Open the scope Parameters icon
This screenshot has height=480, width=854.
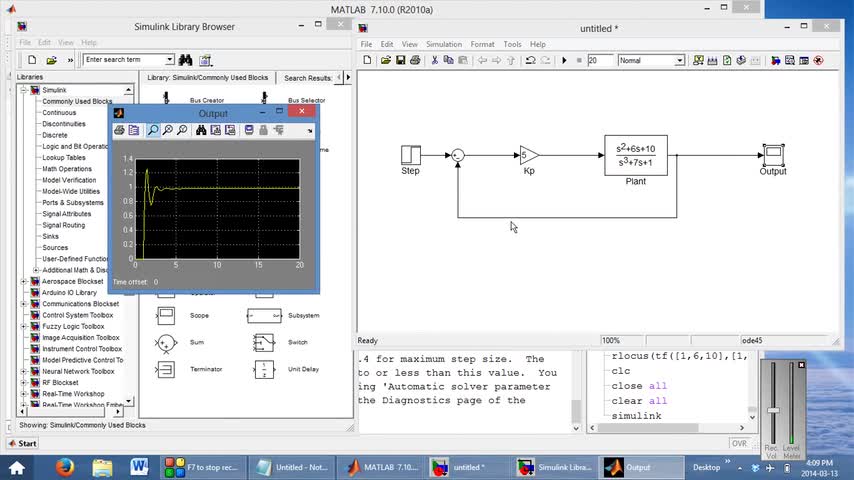click(x=134, y=130)
